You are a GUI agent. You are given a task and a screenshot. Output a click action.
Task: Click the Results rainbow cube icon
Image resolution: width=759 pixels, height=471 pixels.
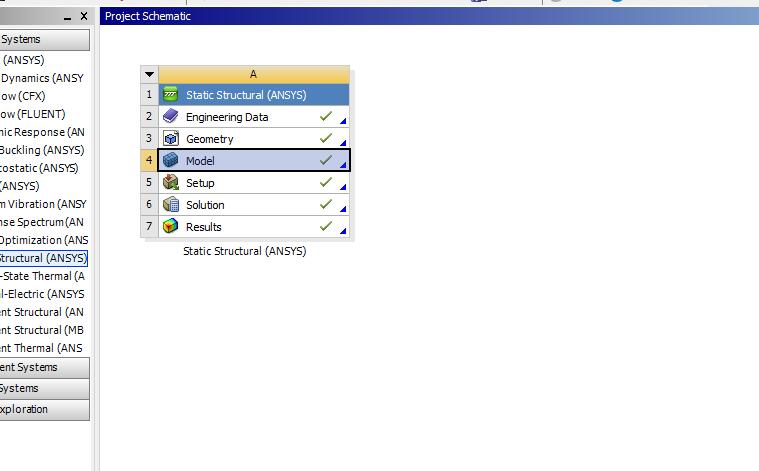click(170, 227)
